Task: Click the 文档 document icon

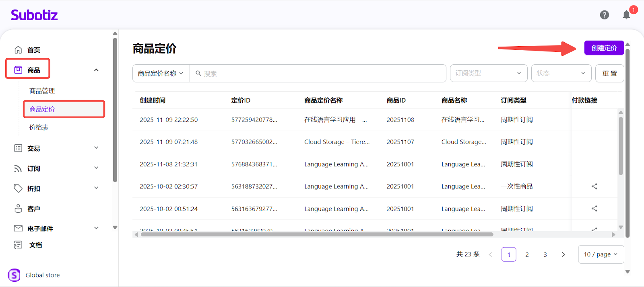Action: [18, 245]
